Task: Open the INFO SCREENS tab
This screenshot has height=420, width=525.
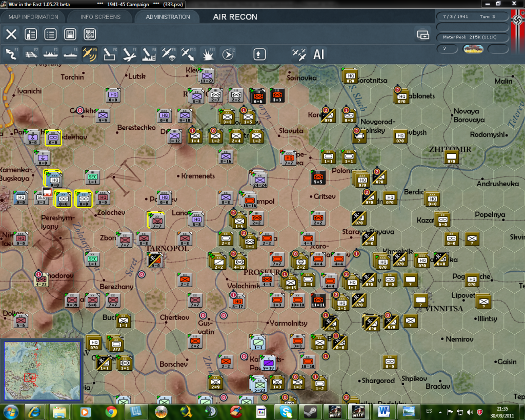Action: tap(100, 17)
